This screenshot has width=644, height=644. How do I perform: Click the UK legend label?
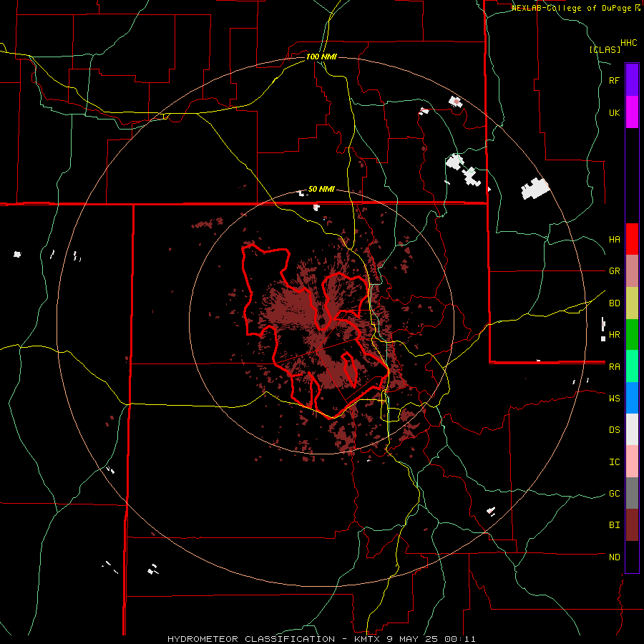(614, 112)
